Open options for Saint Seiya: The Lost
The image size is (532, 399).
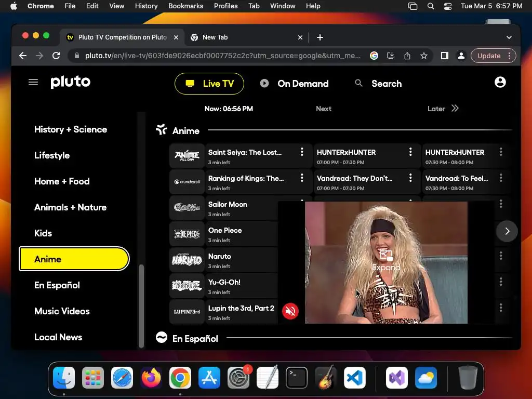pyautogui.click(x=302, y=152)
